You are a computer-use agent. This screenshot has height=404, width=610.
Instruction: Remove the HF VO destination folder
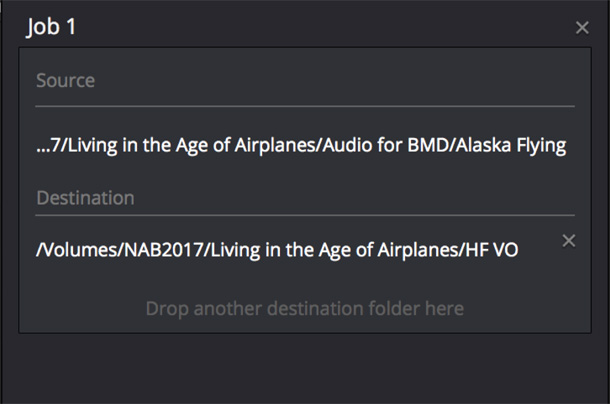pyautogui.click(x=568, y=241)
